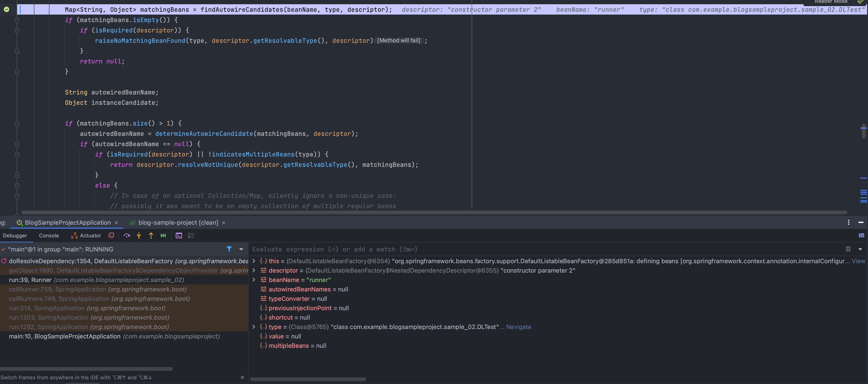Click the green Run to Cursor icon

point(163,235)
